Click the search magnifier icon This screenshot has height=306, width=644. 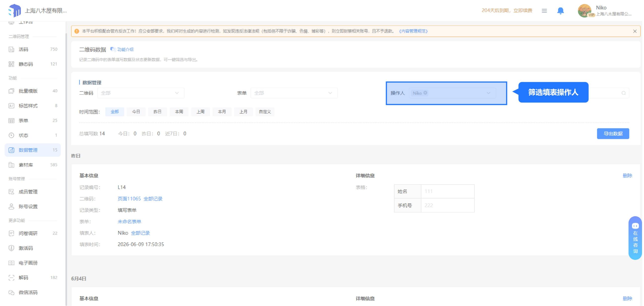[623, 93]
